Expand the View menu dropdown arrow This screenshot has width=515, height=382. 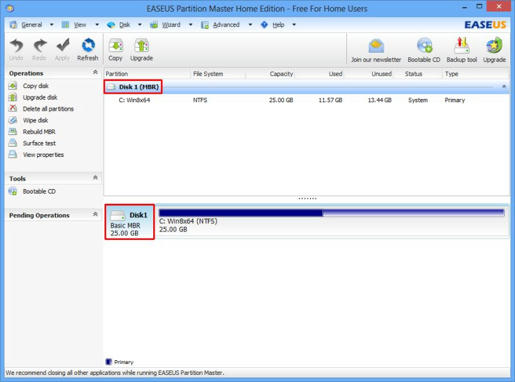pos(97,25)
